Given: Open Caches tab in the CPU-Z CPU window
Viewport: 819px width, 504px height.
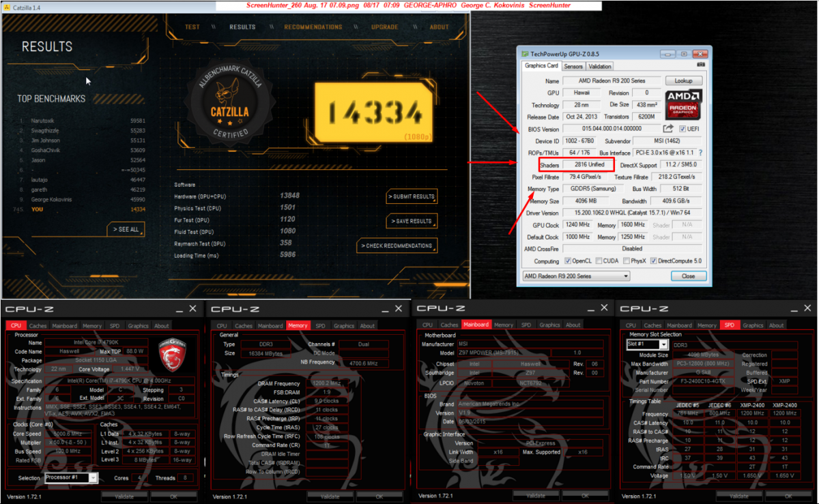Looking at the screenshot, I should tap(38, 326).
